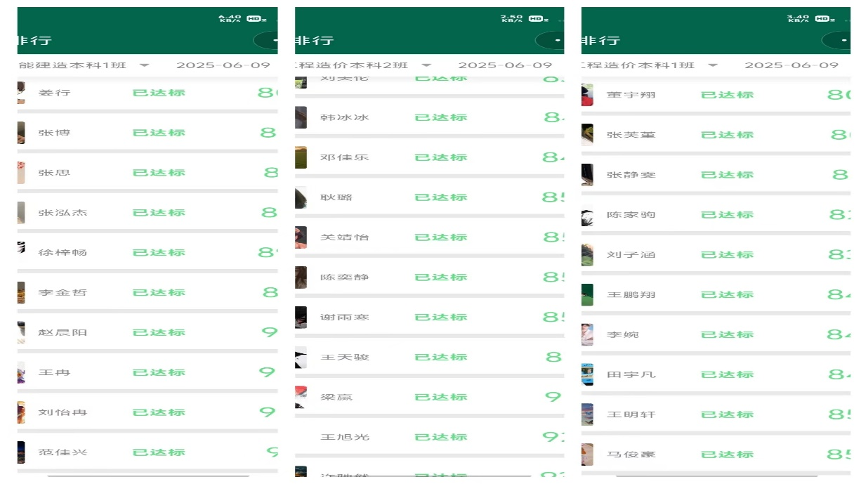Expand class dropdown arrow beside 工程造价本科1班
Image resolution: width=868 pixels, height=484 pixels.
(713, 65)
